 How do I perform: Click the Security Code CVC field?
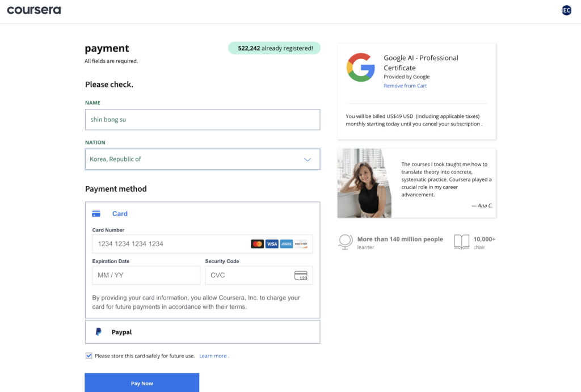click(x=259, y=275)
